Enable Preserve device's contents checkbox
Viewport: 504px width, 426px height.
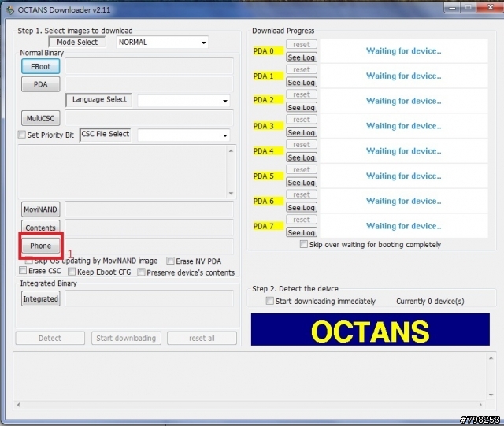(x=141, y=272)
